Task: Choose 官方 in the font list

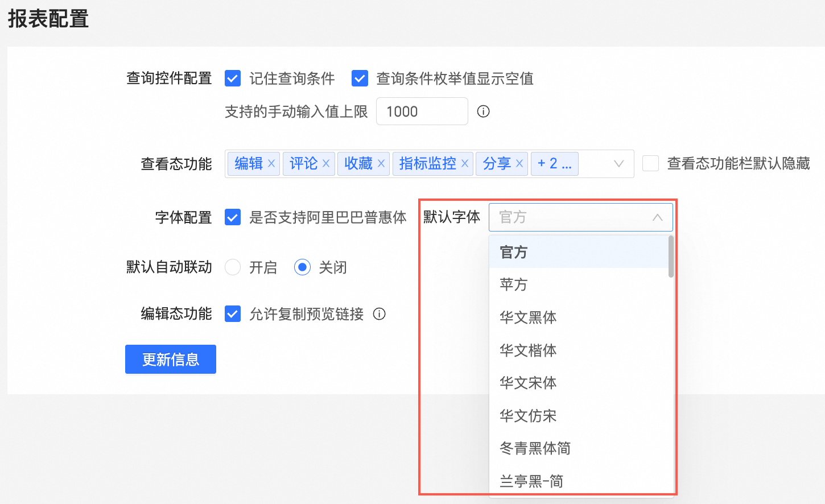Action: tap(579, 252)
